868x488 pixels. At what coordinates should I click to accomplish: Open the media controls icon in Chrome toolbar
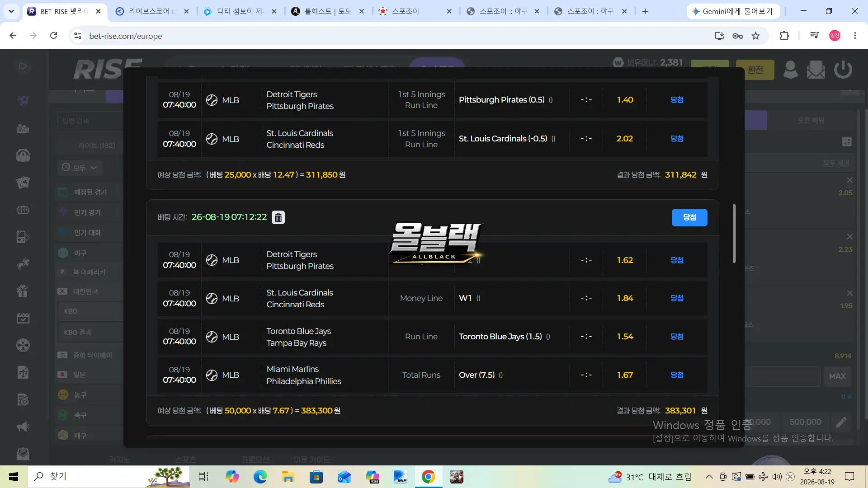click(x=814, y=36)
